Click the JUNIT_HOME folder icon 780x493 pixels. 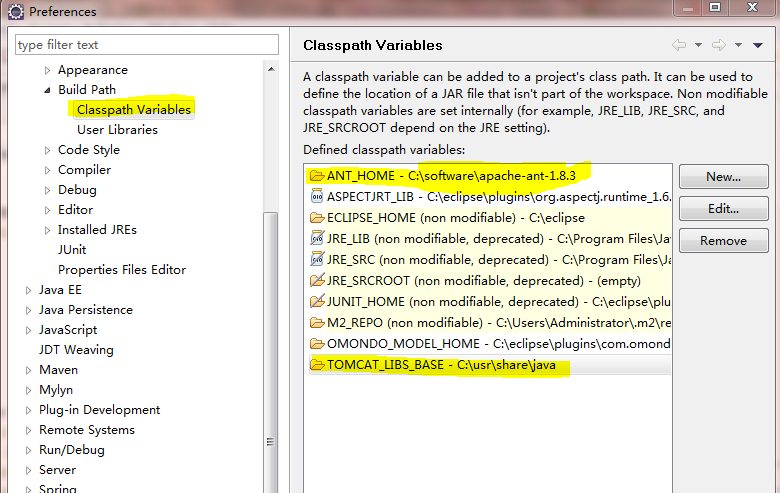pos(317,301)
